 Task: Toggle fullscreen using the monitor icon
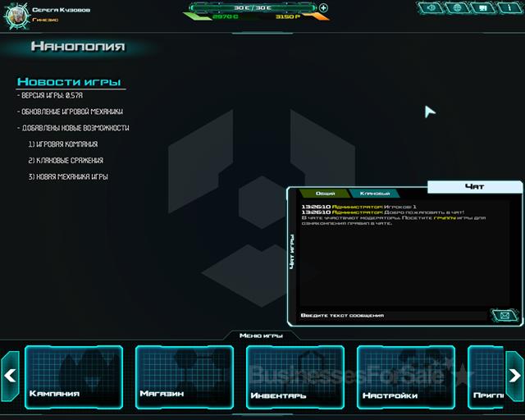[482, 8]
